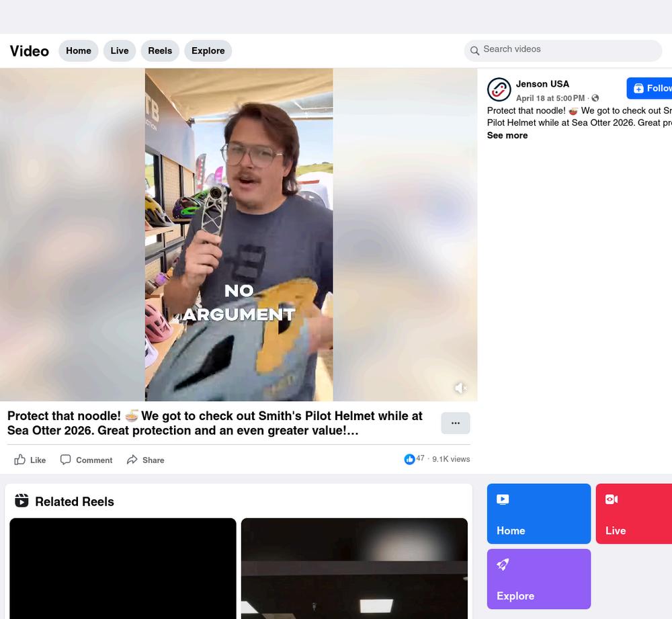Viewport: 672px width, 619px height.
Task: Click the search magnifier icon
Action: click(x=474, y=50)
